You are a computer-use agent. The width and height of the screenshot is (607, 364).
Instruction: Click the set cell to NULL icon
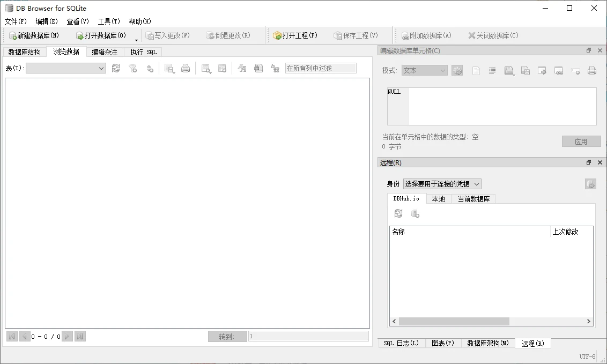click(576, 70)
